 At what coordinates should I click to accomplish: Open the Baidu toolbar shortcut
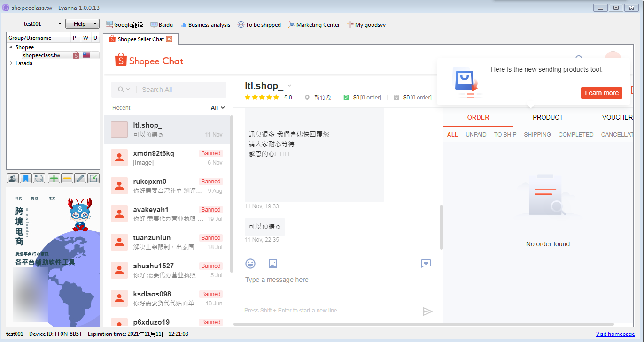pos(162,24)
